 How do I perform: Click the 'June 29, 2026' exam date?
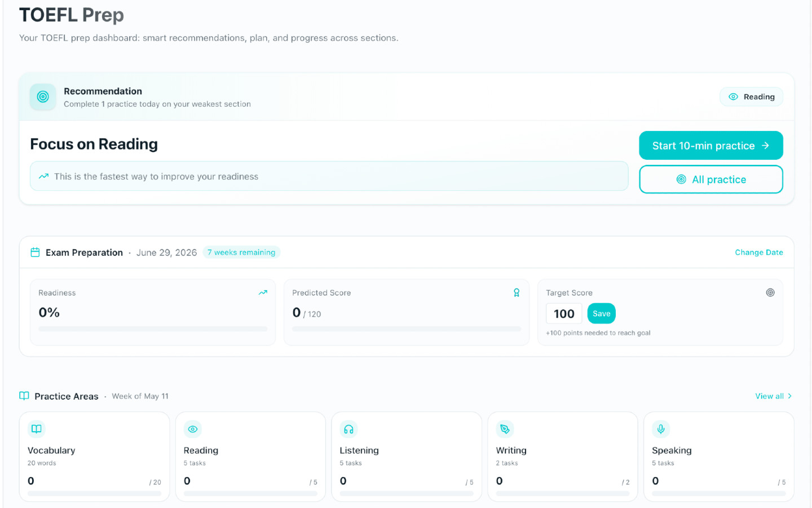166,252
